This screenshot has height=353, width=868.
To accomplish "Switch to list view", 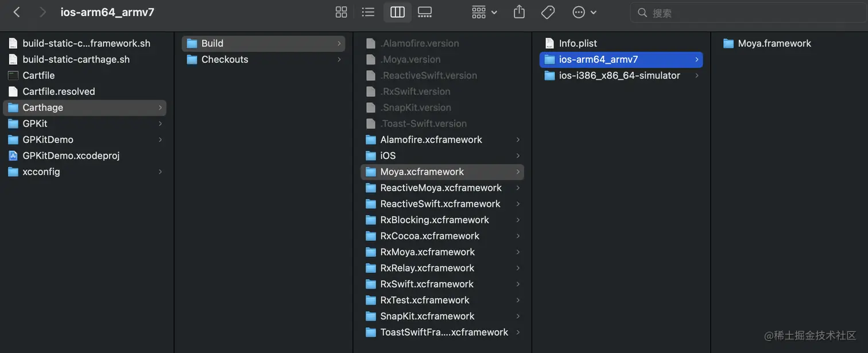I will 369,12.
